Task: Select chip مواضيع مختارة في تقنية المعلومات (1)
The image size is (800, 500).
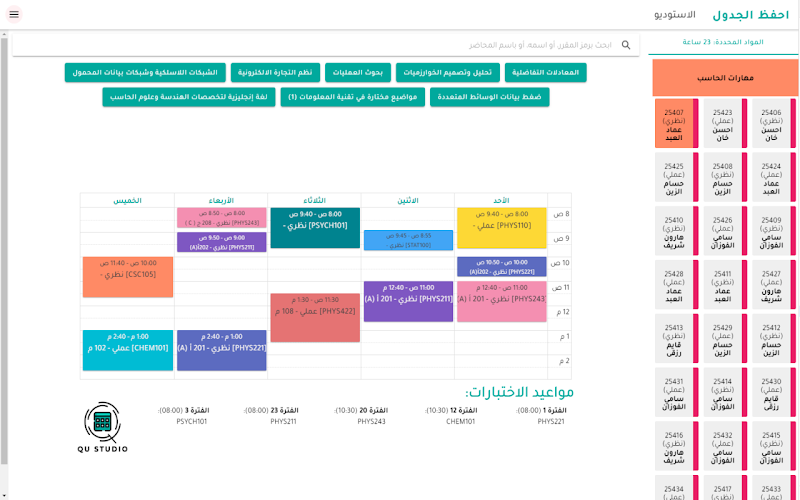Action: [353, 97]
